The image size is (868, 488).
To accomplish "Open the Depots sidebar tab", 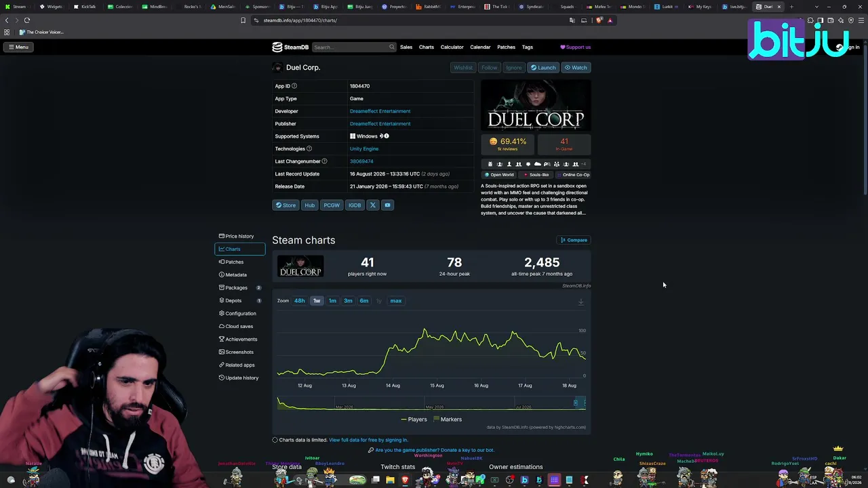I will coord(239,300).
